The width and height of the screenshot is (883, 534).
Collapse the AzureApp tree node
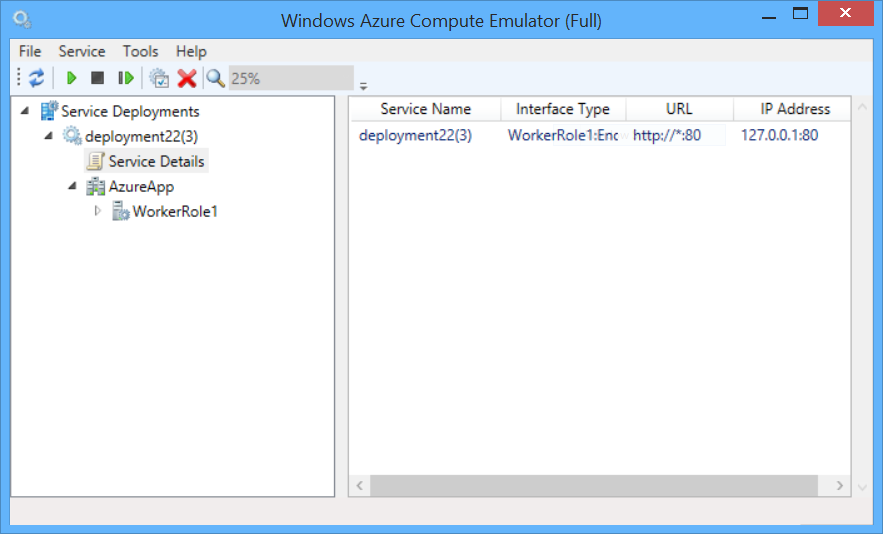point(73,186)
